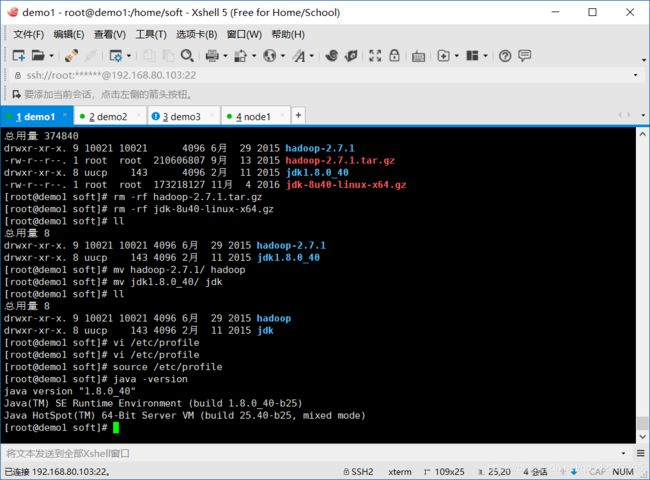Click the feedback speech bubble icon
This screenshot has width=650, height=480.
coord(524,56)
